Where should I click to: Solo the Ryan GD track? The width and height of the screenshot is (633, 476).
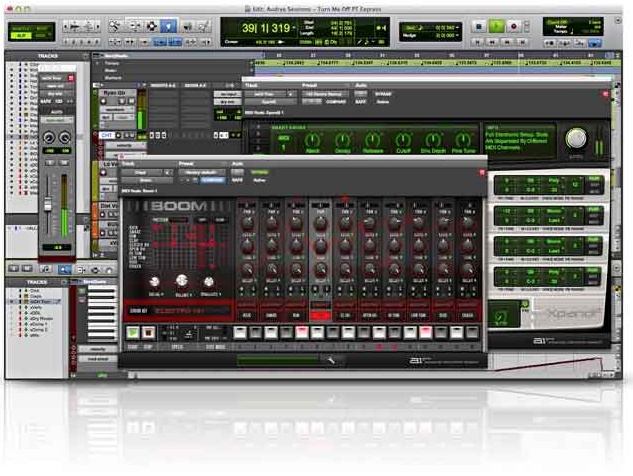point(121,101)
